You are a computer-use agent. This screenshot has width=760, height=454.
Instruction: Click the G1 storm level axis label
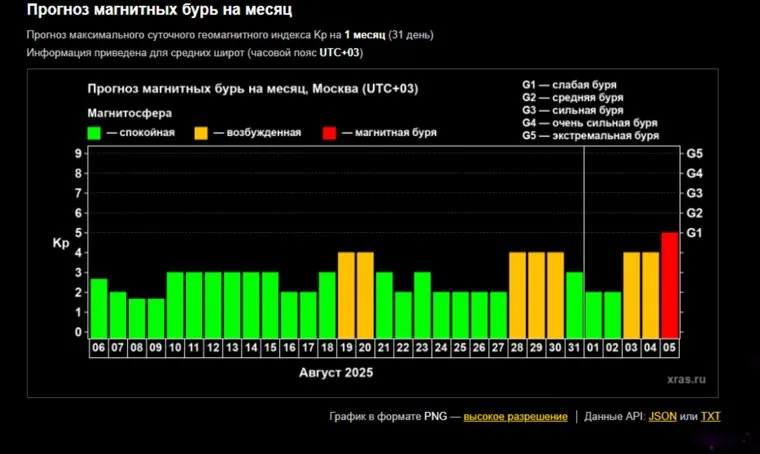[695, 233]
